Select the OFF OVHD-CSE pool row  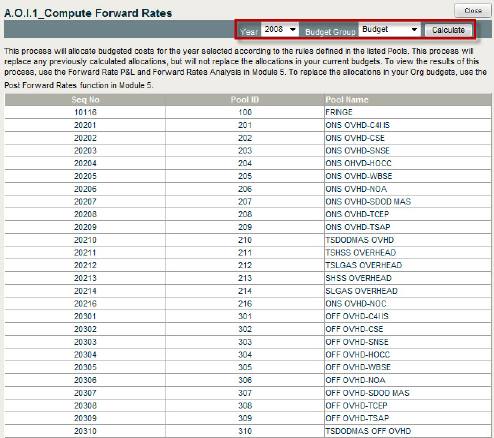248,329
